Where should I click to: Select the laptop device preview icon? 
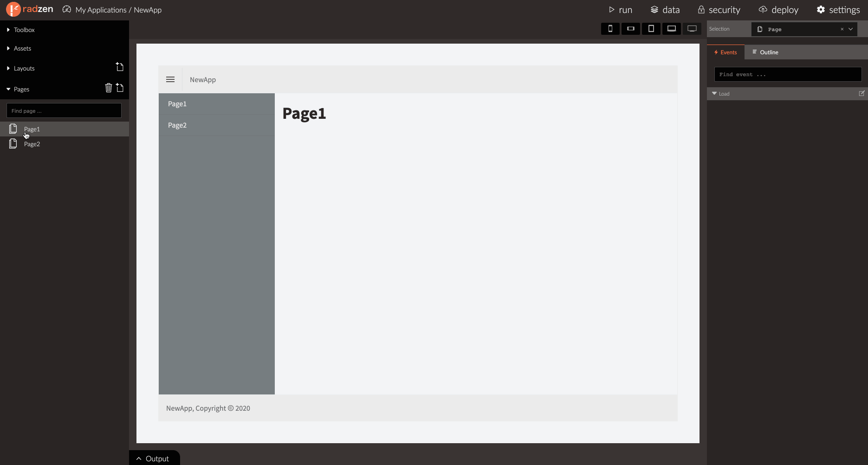(x=671, y=29)
